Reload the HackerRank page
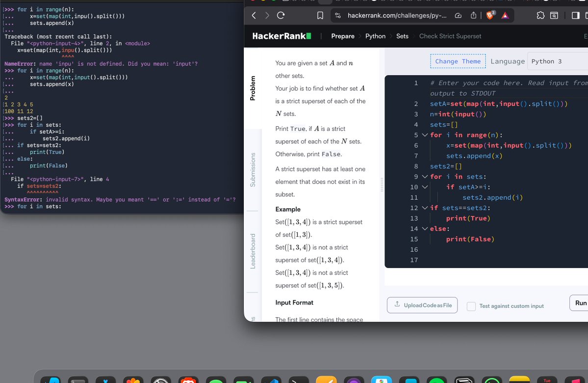The width and height of the screenshot is (588, 383). point(281,15)
